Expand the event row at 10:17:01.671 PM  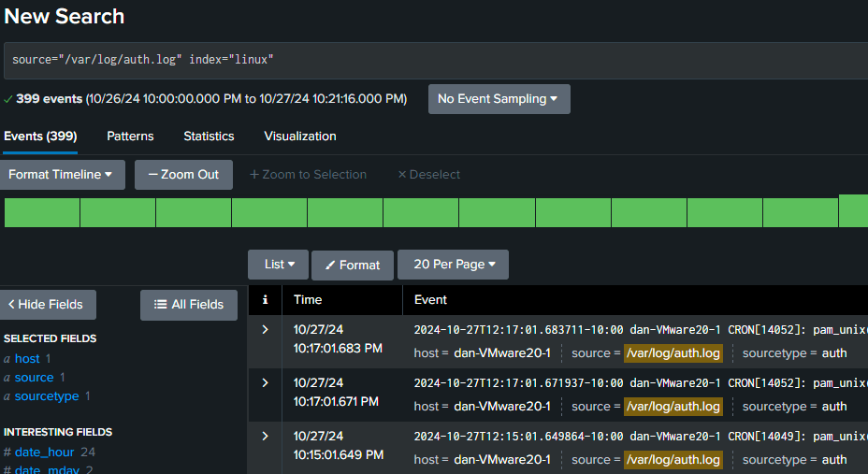pyautogui.click(x=265, y=383)
